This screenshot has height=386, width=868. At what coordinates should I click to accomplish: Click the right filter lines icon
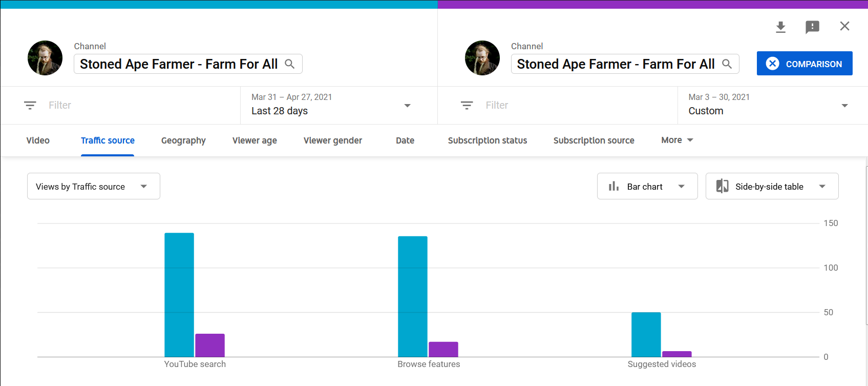467,105
